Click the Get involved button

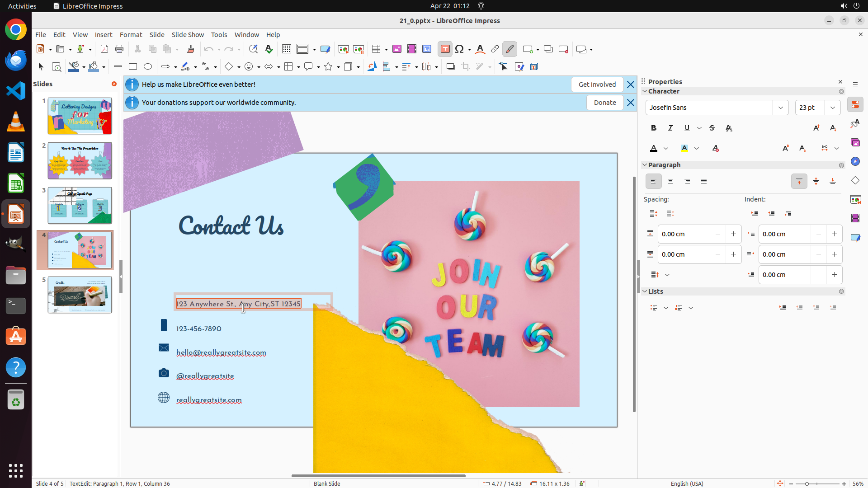coord(597,84)
